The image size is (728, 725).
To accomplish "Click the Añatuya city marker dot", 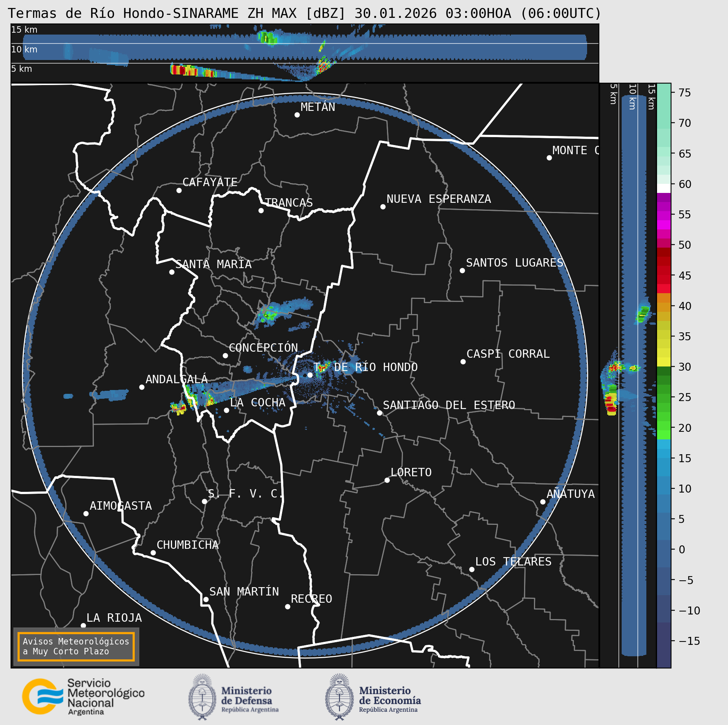I will pyautogui.click(x=543, y=502).
